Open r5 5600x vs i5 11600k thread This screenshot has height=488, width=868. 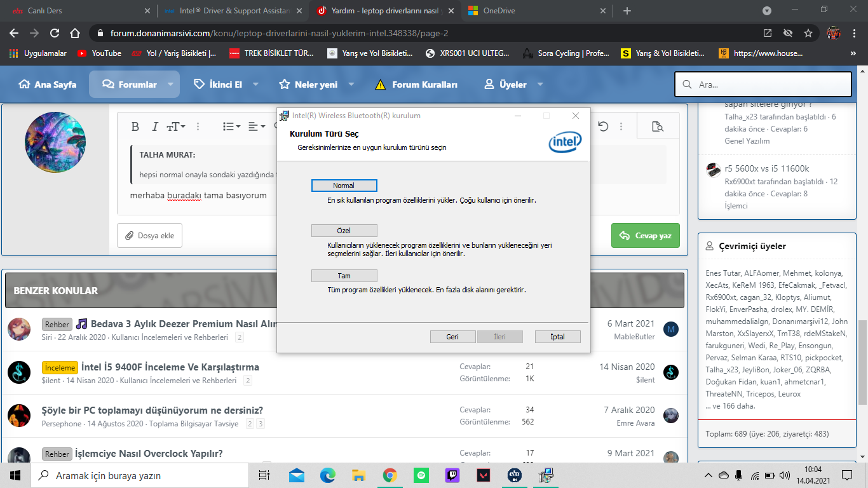766,168
